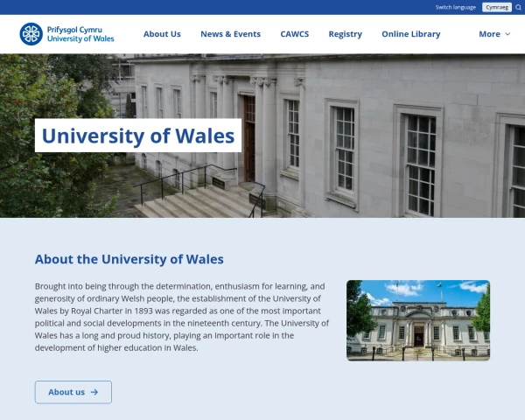This screenshot has height=420, width=525.
Task: Click the search magnifier icon
Action: [x=518, y=7]
